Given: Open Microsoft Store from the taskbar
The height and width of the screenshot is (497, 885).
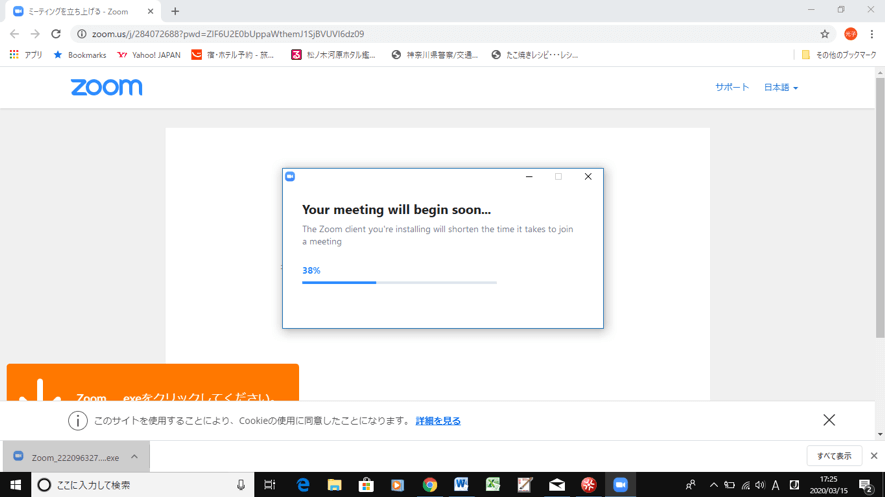Looking at the screenshot, I should coord(366,485).
